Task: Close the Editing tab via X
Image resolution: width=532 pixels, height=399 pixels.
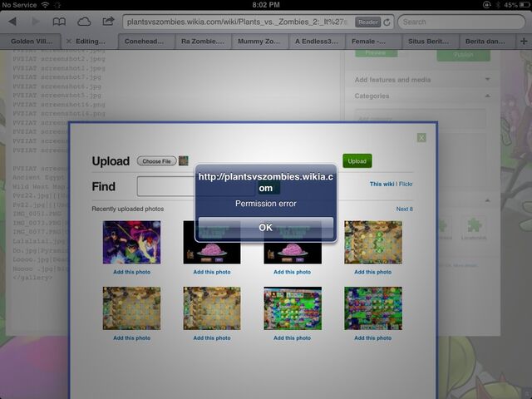Action: coord(69,41)
